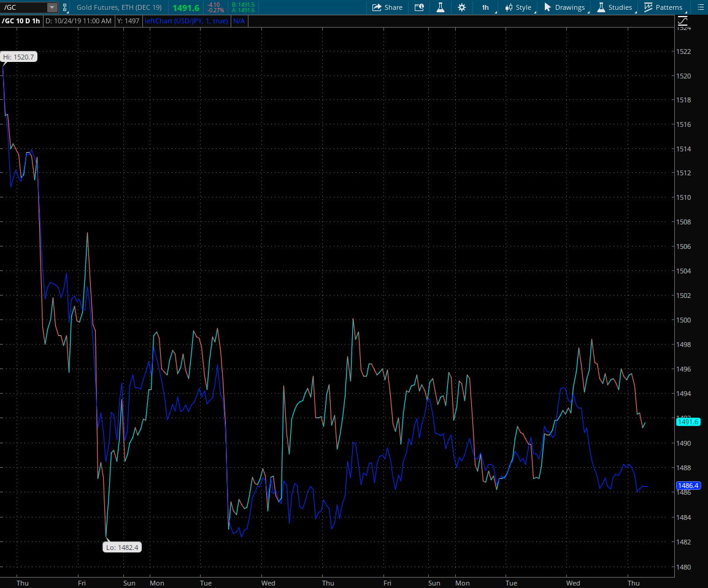Click the candlestick Style icon
The height and width of the screenshot is (588, 708).
(509, 7)
